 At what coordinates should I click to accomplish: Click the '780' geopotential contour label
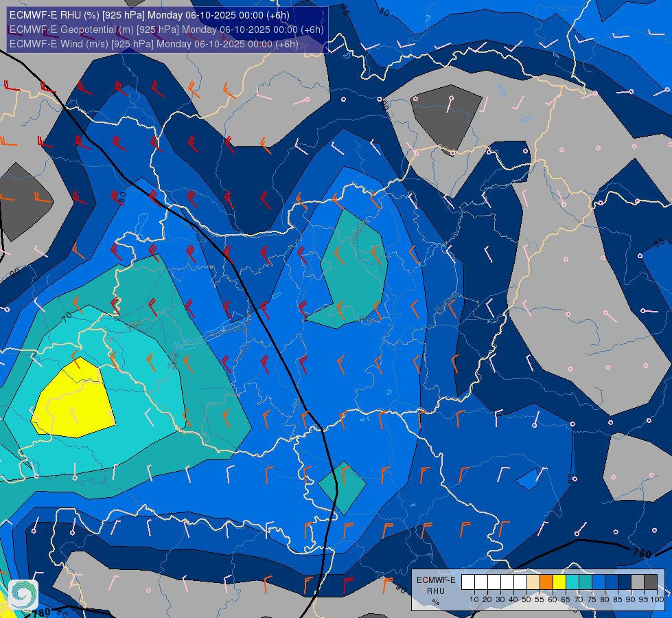click(42, 613)
